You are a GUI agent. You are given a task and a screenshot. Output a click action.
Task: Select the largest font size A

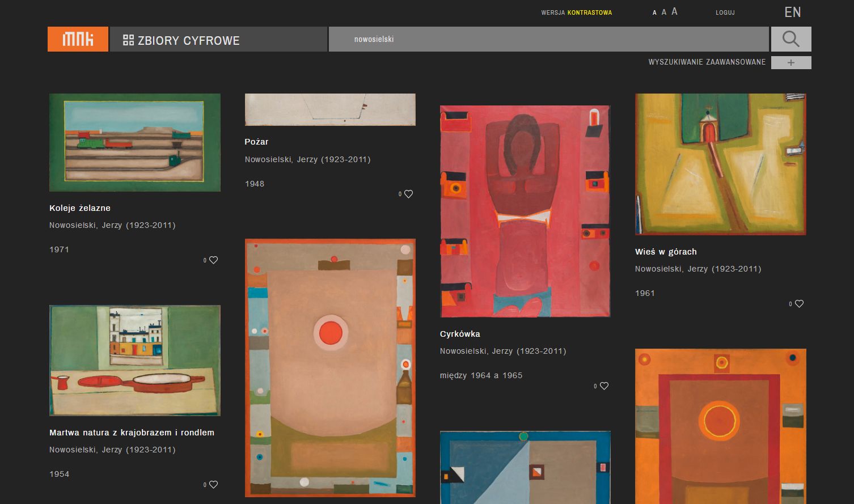pyautogui.click(x=674, y=11)
